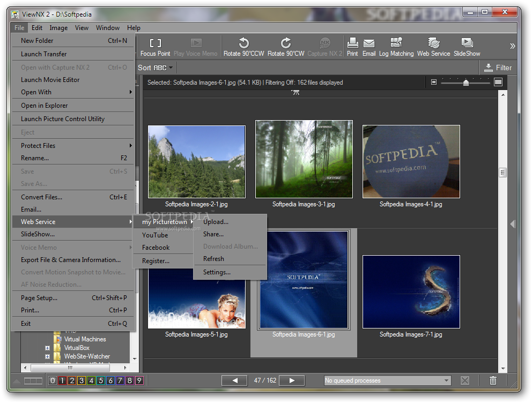
Task: Select Exit from File menu
Action: point(73,324)
